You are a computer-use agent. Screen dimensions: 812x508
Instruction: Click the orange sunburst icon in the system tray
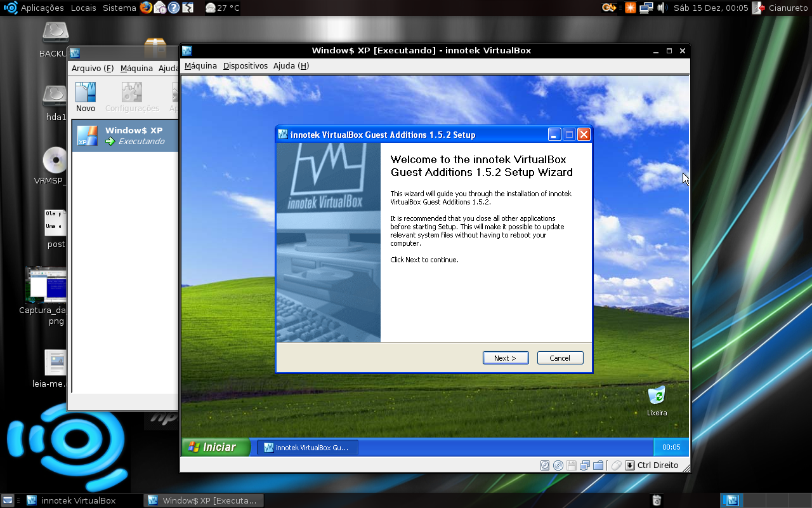point(631,8)
